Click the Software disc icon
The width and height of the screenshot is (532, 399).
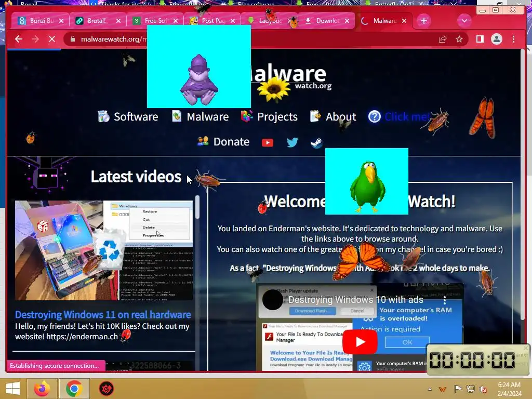click(103, 116)
